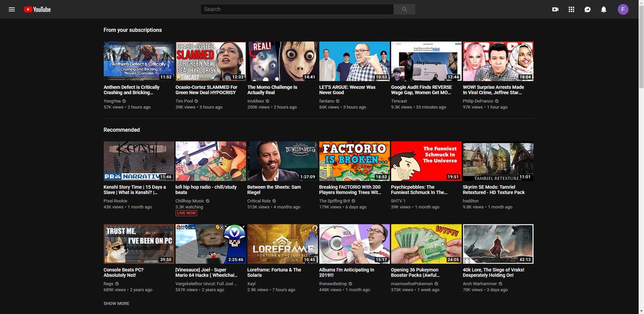Open the hamburger guide menu

click(x=12, y=9)
